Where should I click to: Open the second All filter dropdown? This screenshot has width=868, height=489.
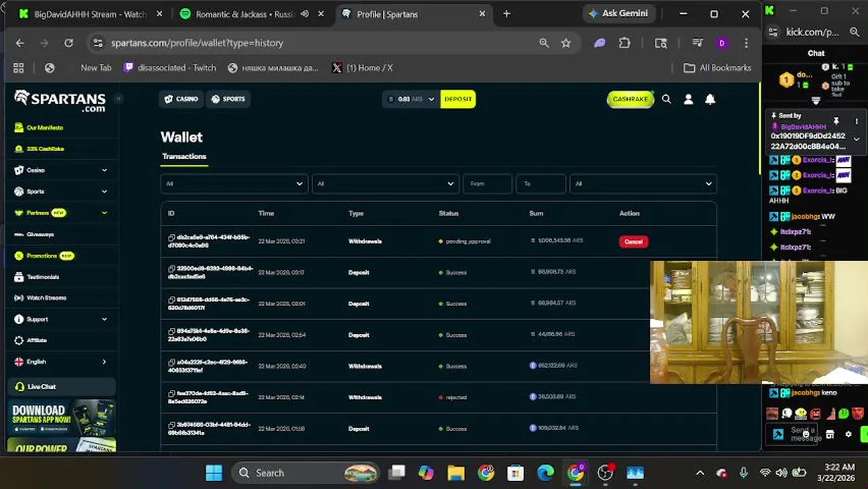coord(385,183)
